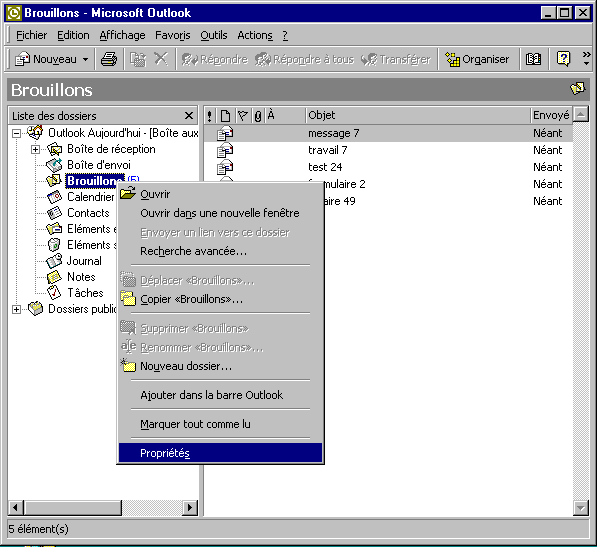The width and height of the screenshot is (597, 547).
Task: Choose Copier «Brouillons»… menu entry
Action: (x=220, y=299)
